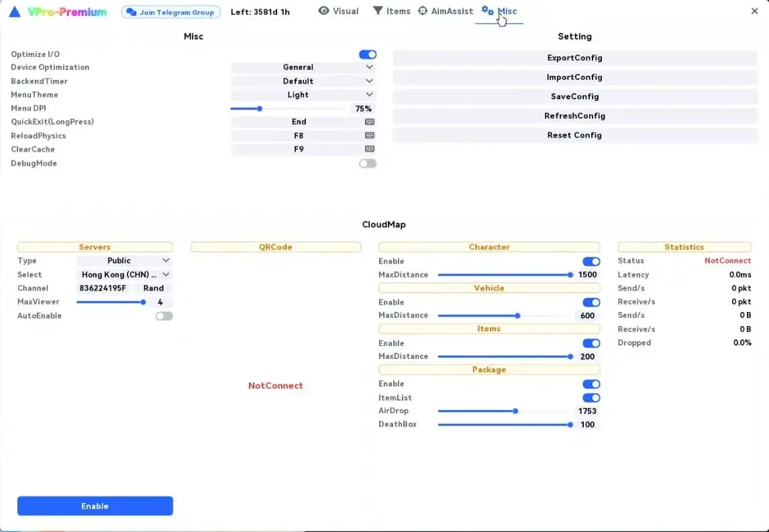
Task: Open the Hong Kong server Select dropdown
Action: tap(125, 274)
